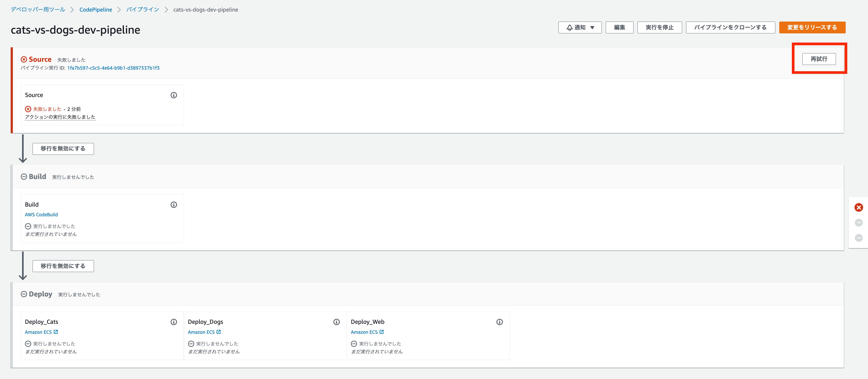This screenshot has height=379, width=868.
Task: Release changes with 変更をリリースする button
Action: pos(812,27)
